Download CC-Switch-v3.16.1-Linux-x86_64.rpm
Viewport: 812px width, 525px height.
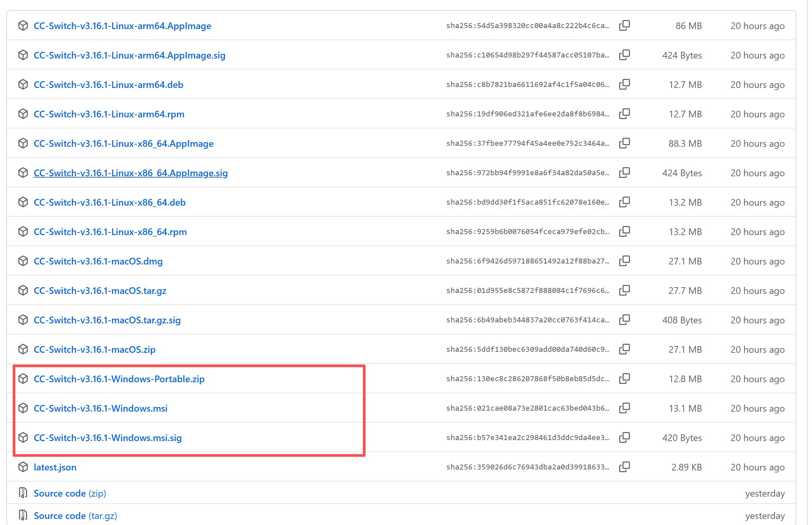(110, 232)
